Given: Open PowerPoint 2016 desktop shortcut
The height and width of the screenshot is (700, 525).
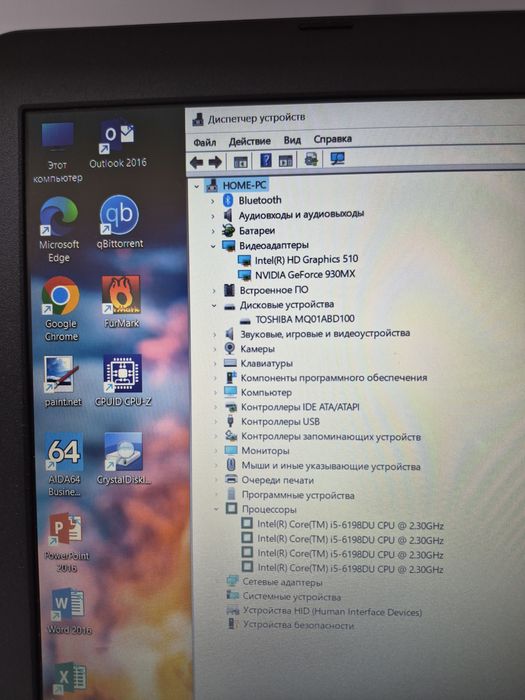Looking at the screenshot, I should (x=67, y=542).
